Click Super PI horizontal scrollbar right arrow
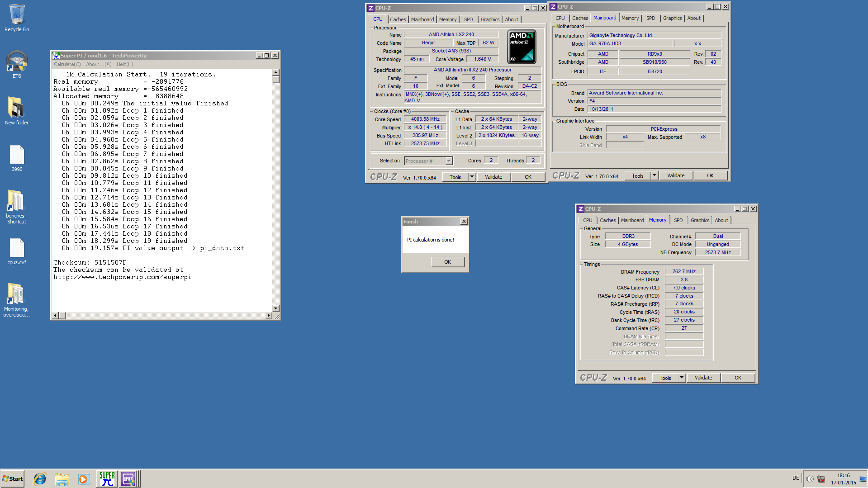This screenshot has width=868, height=488. [x=269, y=315]
